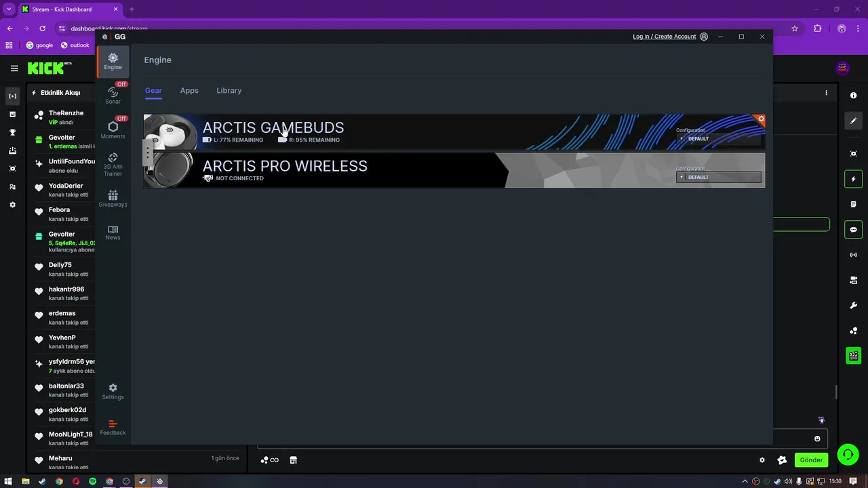Screen dimensions: 868x488
Task: Click the Delly75 follow entry
Action: [65, 269]
